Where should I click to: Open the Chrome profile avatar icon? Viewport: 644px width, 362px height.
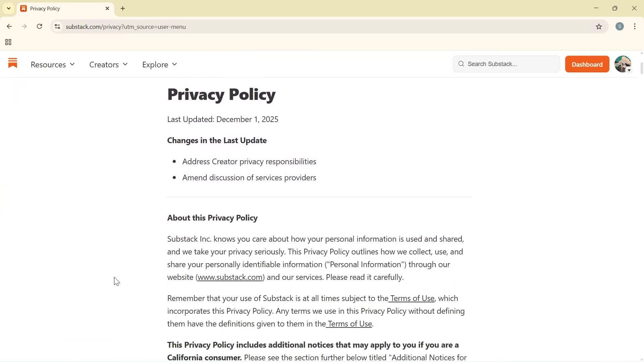coord(620,26)
